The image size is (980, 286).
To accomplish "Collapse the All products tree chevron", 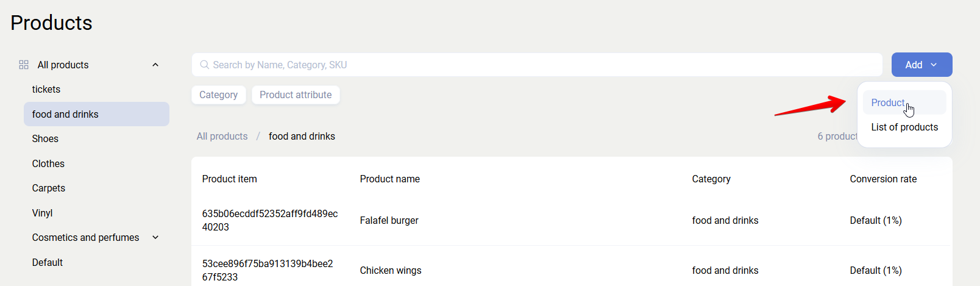I will pyautogui.click(x=155, y=65).
